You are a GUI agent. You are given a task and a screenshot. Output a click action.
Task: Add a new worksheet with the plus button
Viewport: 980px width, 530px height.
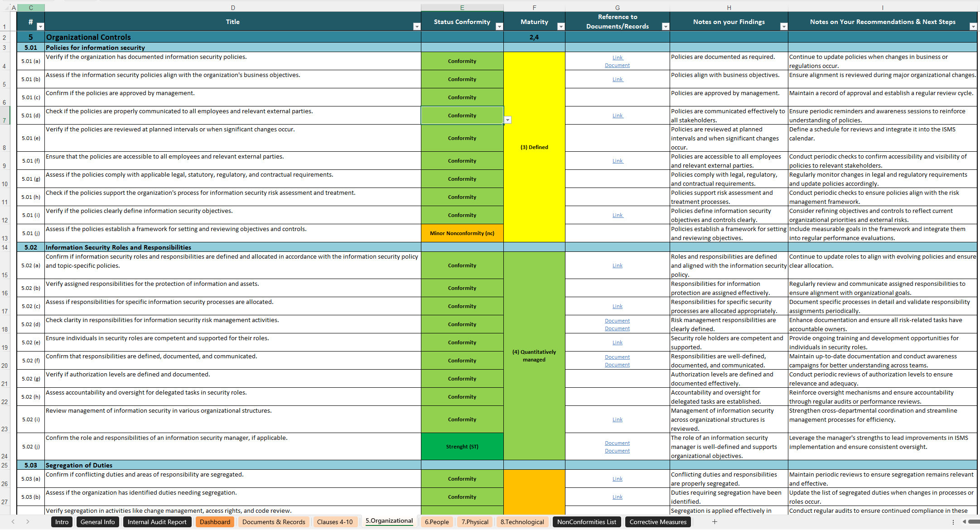click(714, 522)
